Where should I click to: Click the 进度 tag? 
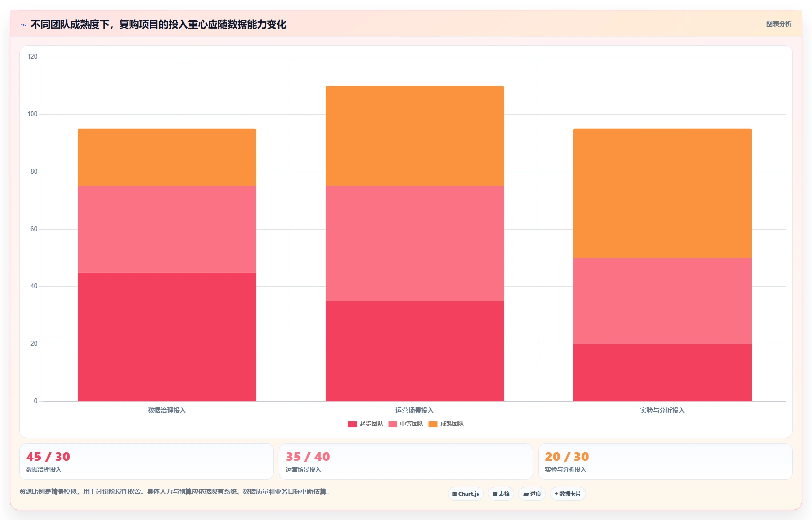coord(532,494)
